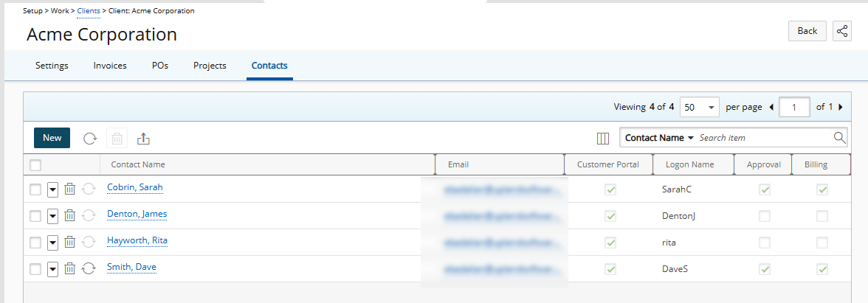Click sync icon on Denton, James row
This screenshot has height=303, width=868.
click(88, 215)
